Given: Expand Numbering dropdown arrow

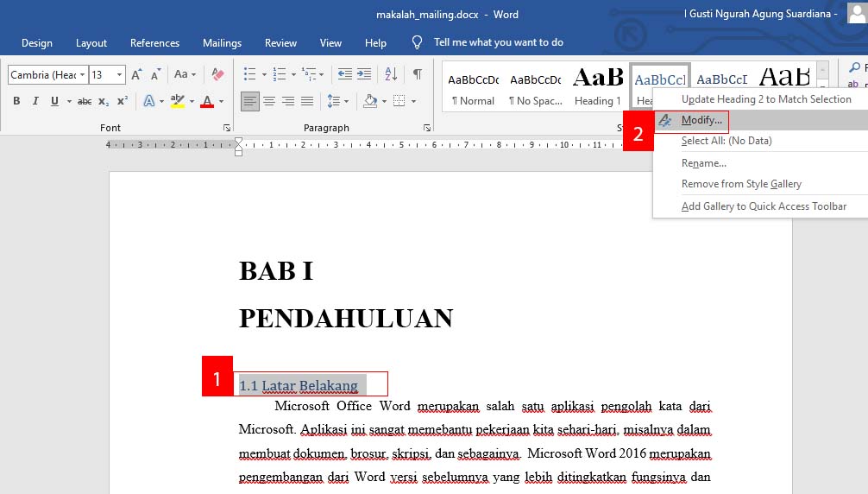Looking at the screenshot, I should pyautogui.click(x=293, y=74).
